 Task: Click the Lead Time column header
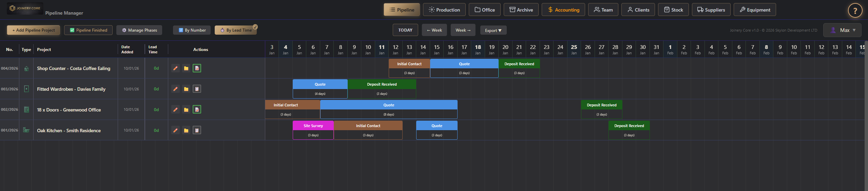[153, 49]
